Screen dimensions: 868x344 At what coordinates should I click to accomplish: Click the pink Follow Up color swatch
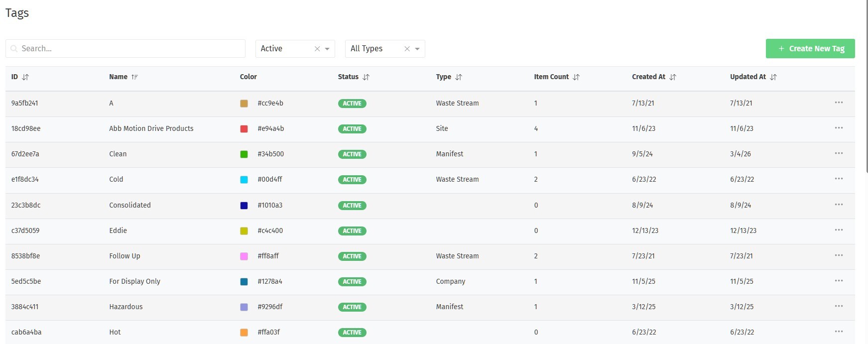click(x=244, y=256)
